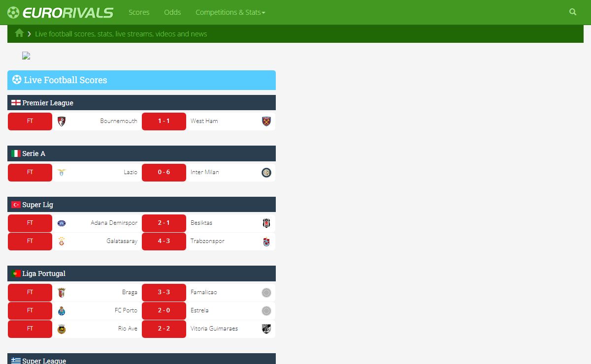Screen dimensions: 591x364
Task: Select the Lazio team name
Action: pyautogui.click(x=131, y=172)
